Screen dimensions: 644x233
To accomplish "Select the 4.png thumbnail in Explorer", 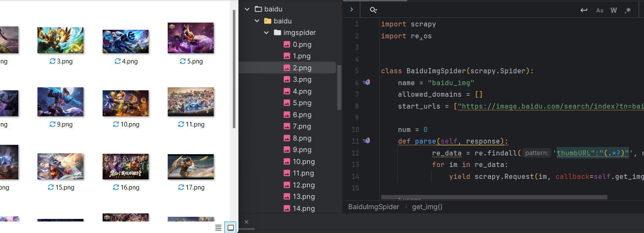I will tap(126, 41).
